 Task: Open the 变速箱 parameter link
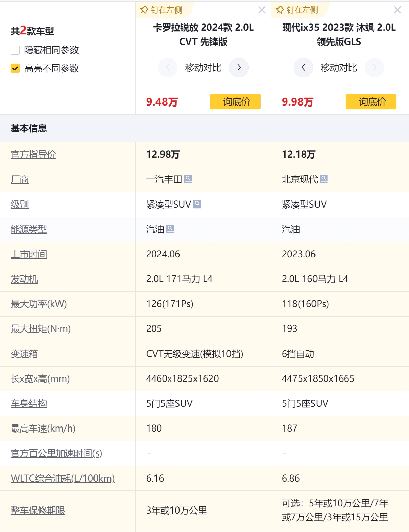pyautogui.click(x=24, y=354)
